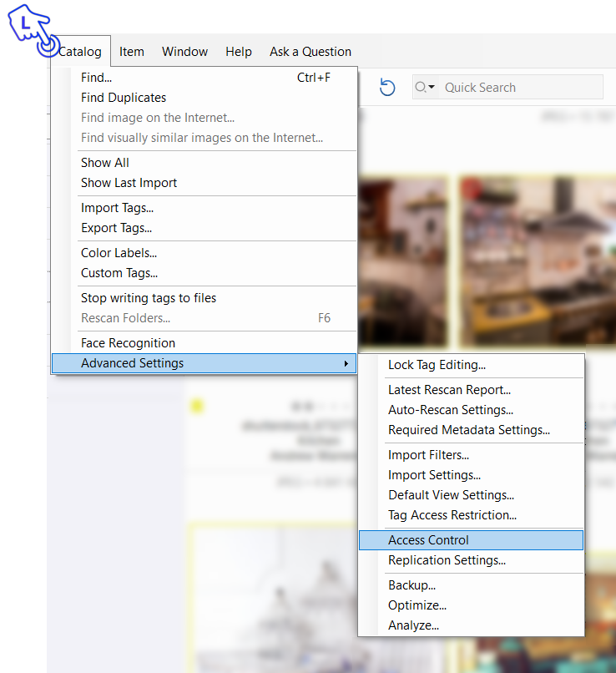Select the Face Recognition menu entry
Screen dimensions: 616x673
coord(128,343)
